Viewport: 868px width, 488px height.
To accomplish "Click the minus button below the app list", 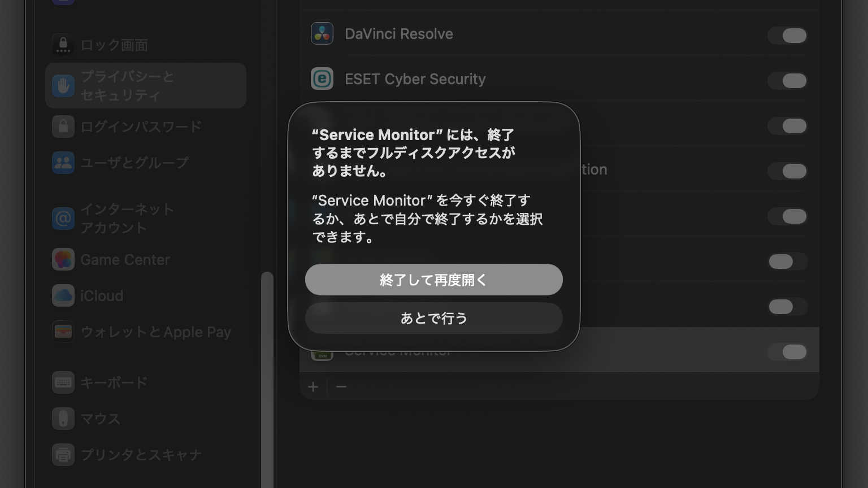I will [x=341, y=387].
